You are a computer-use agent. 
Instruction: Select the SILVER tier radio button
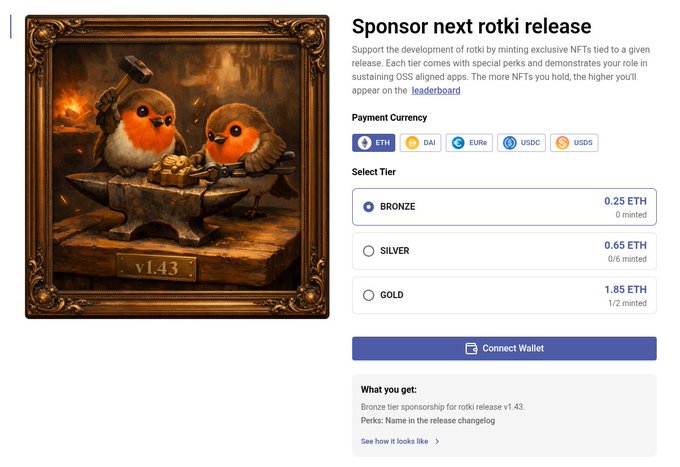click(x=369, y=251)
